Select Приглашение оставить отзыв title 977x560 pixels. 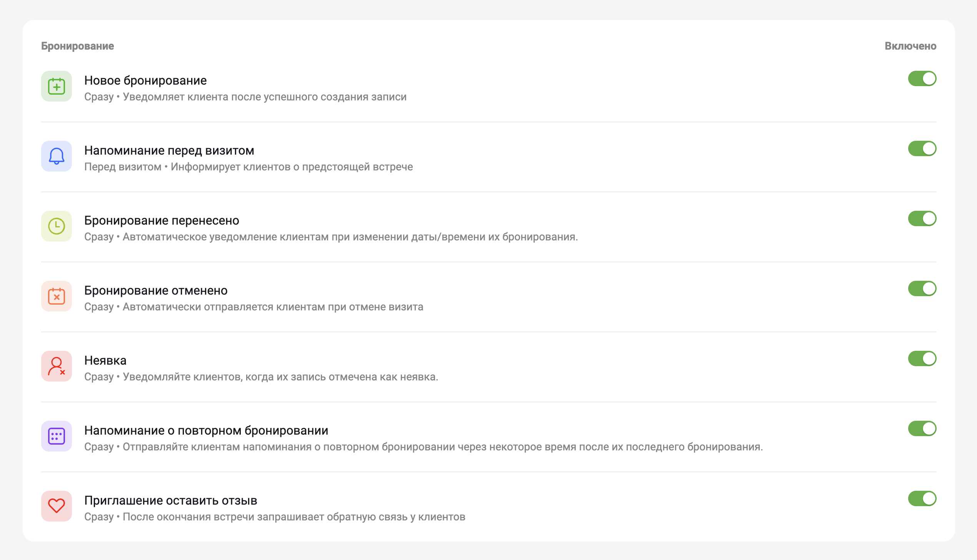click(171, 500)
